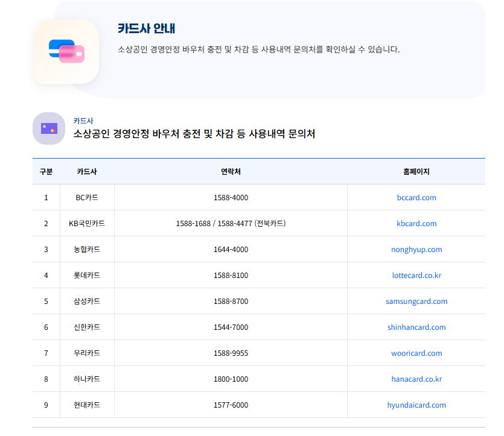Screen dimensions: 504x436
Task: Click the 하나카드 phone number 1800-1000
Action: point(231,379)
